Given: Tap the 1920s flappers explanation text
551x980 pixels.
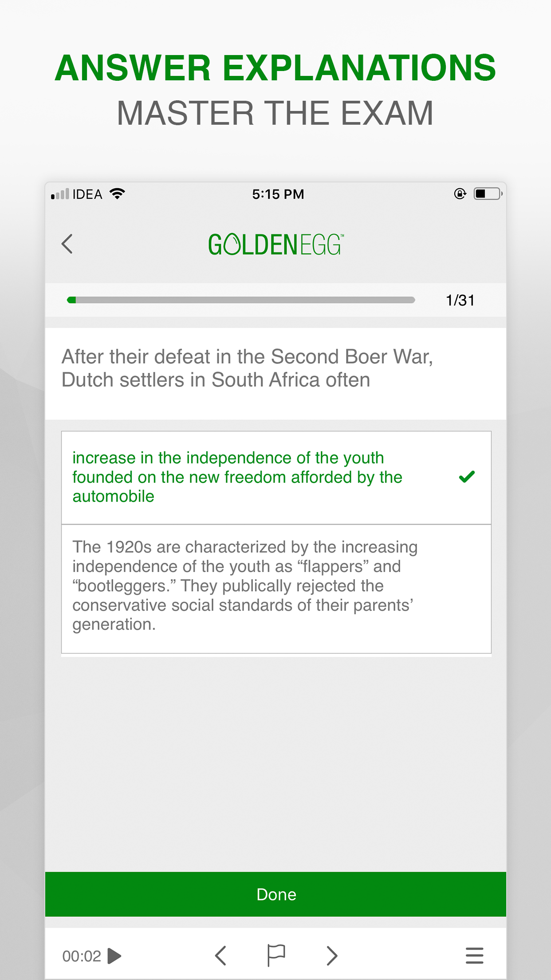Looking at the screenshot, I should coord(245,585).
